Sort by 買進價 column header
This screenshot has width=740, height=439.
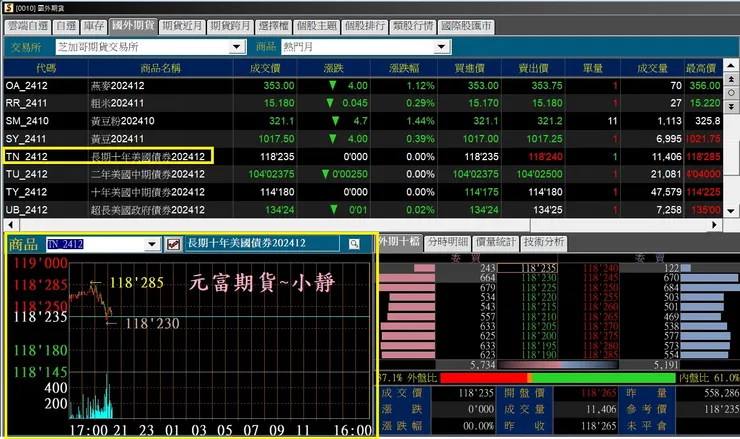(470, 68)
